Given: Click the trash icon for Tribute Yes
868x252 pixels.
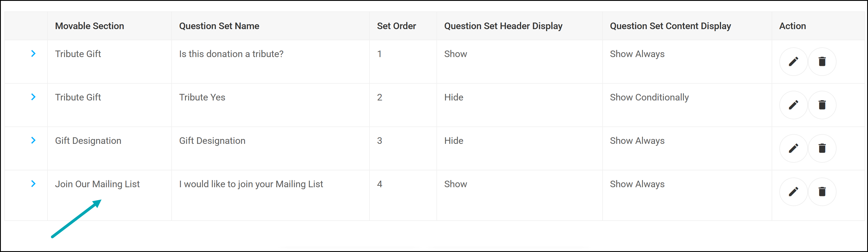Looking at the screenshot, I should coord(822,105).
